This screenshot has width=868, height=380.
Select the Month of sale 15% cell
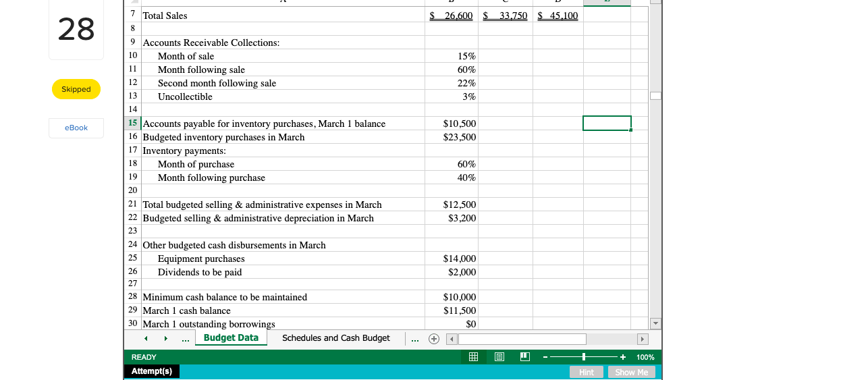click(x=452, y=56)
